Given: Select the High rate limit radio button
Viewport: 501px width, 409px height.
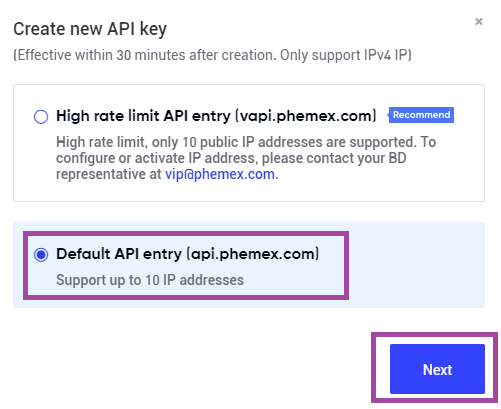Looking at the screenshot, I should click(41, 117).
